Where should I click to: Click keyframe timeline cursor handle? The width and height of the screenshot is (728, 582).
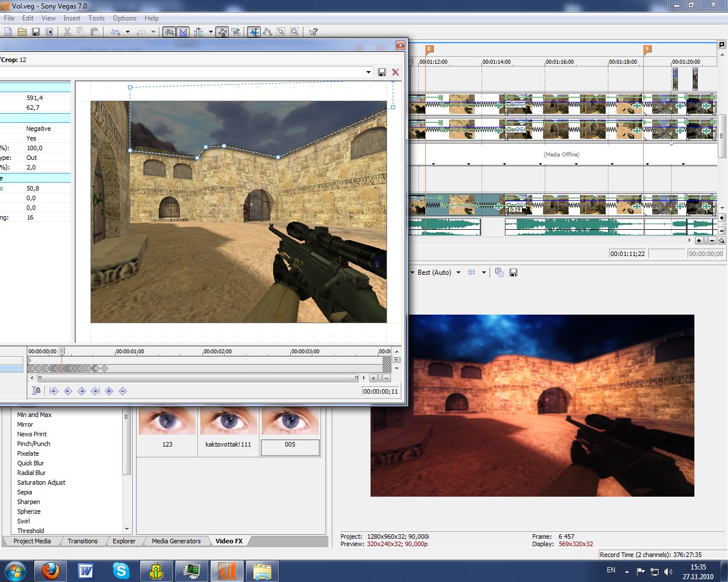click(x=62, y=352)
